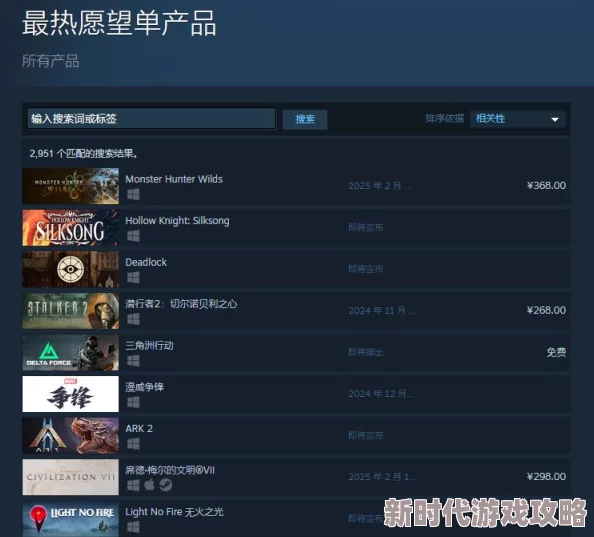Click the 2025 年 2 月 release date of Monster Hunter Wilds

379,186
